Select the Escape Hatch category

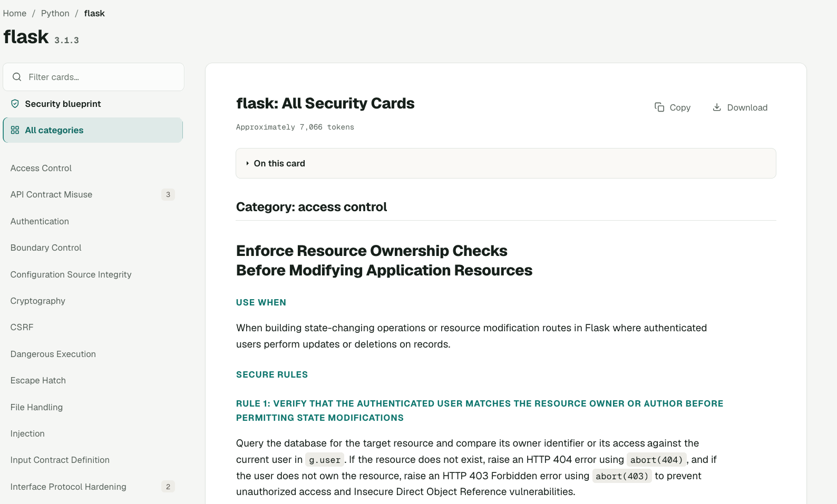(x=38, y=380)
